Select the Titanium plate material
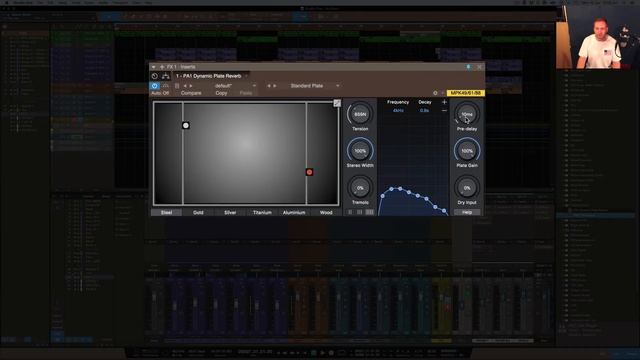The height and width of the screenshot is (360, 640). pos(262,212)
